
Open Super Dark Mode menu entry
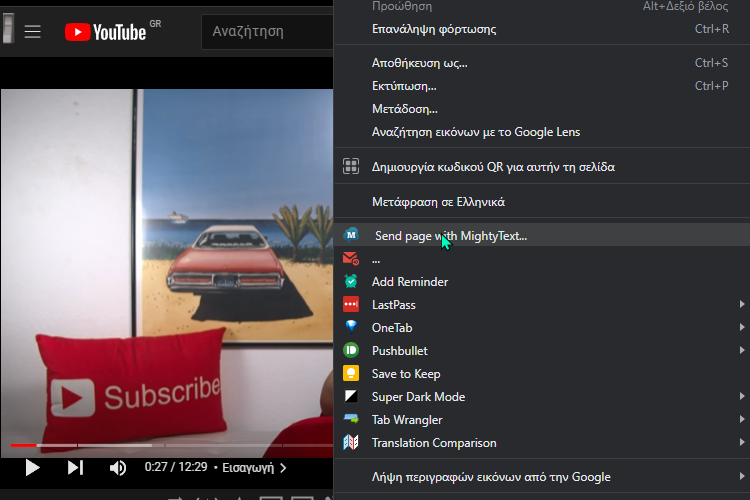coord(541,397)
